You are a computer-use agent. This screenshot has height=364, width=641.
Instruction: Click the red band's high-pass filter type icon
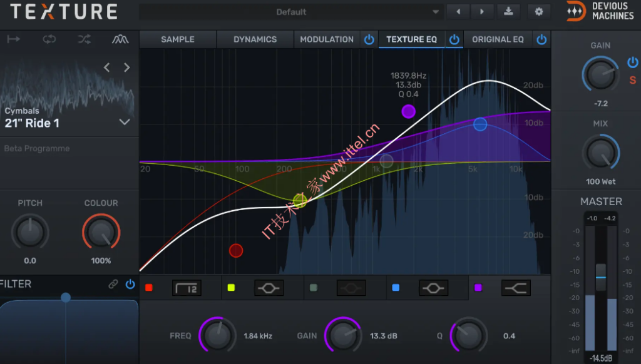(x=187, y=288)
